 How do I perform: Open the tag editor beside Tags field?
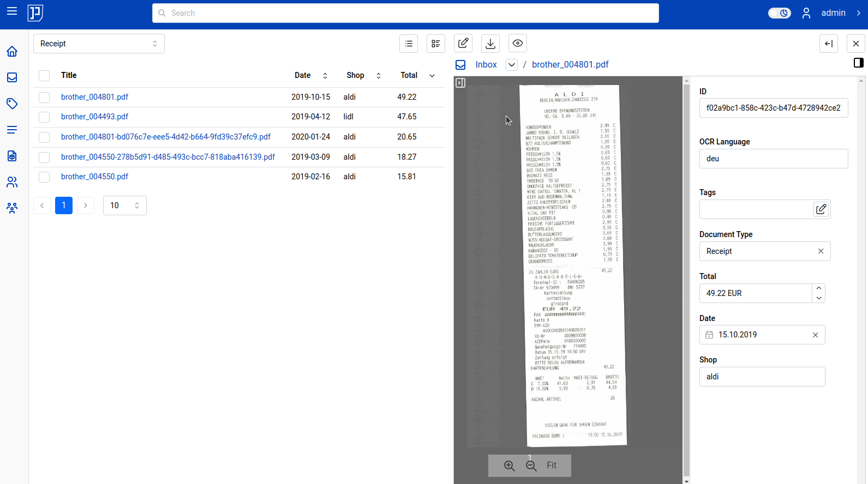pos(821,209)
